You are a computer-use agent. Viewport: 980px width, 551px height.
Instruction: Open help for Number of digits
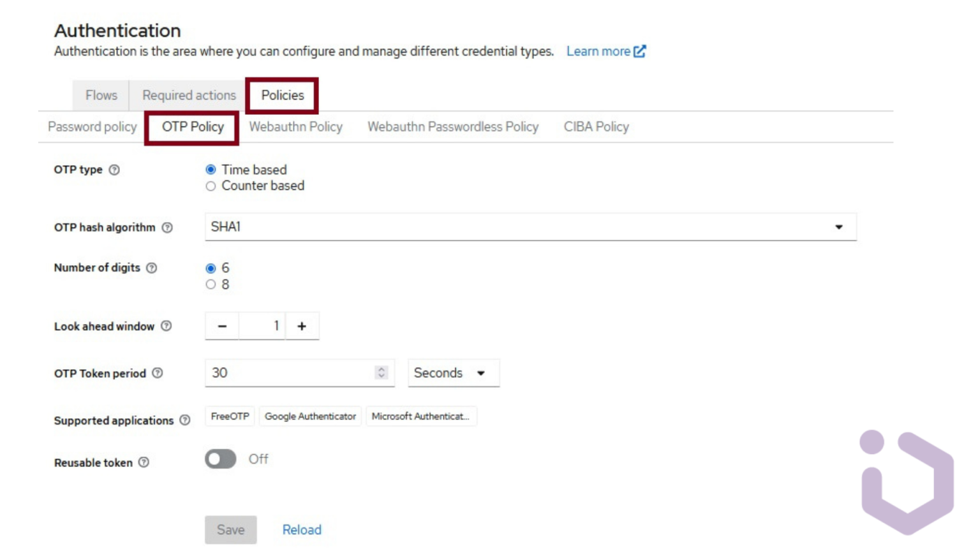pyautogui.click(x=151, y=268)
